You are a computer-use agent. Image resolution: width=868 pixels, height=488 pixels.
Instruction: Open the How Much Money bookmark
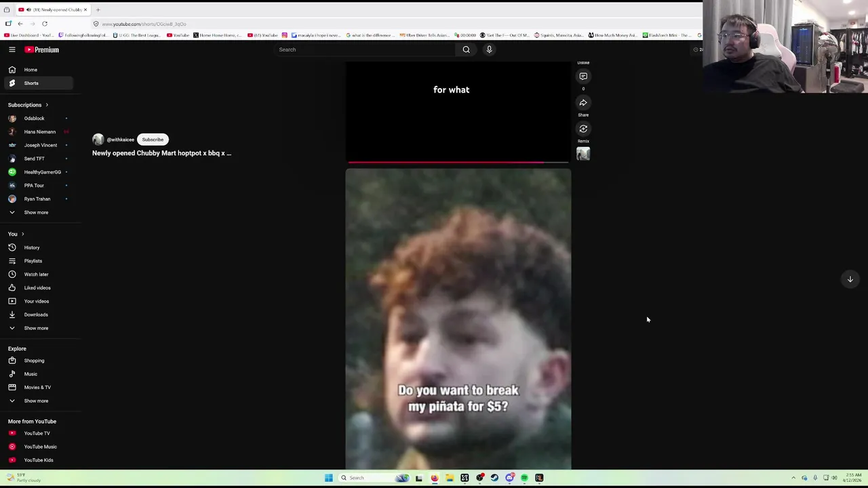coord(612,35)
